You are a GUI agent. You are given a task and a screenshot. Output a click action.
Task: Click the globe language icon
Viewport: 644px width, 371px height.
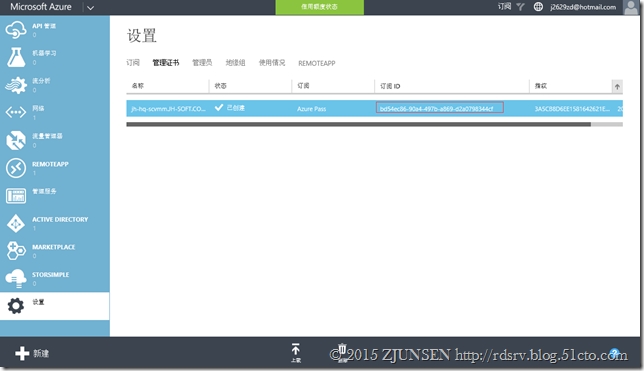point(538,7)
